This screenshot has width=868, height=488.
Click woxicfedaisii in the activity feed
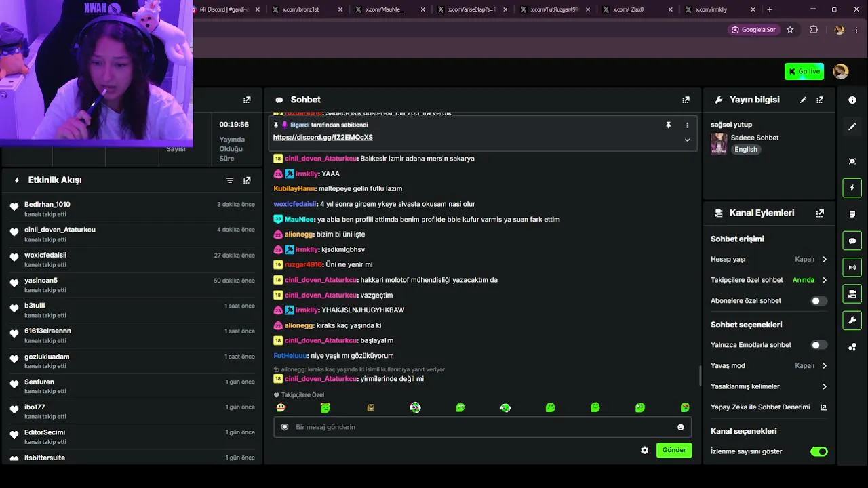pyautogui.click(x=45, y=256)
